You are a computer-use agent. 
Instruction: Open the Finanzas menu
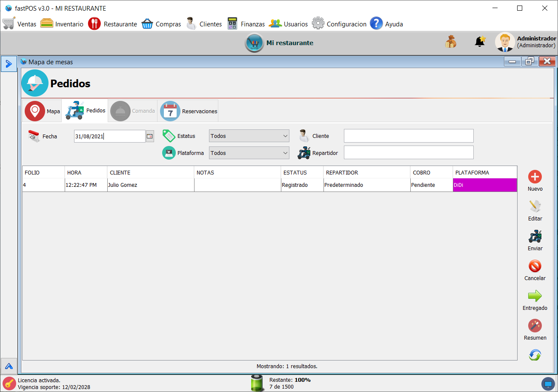point(246,24)
